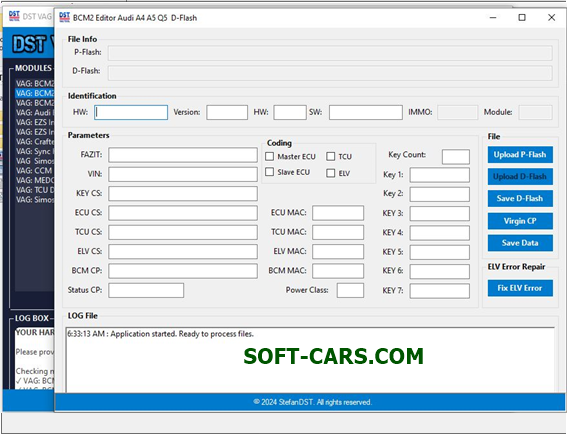Click the KEY 7 field
This screenshot has height=434, width=567.
[x=440, y=291]
